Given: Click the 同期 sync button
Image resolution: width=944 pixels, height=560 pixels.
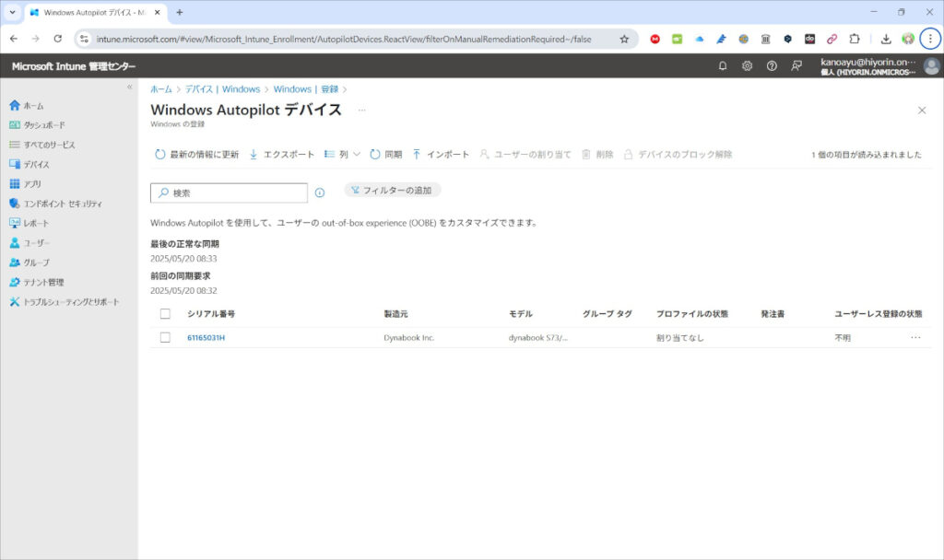Looking at the screenshot, I should coord(386,155).
